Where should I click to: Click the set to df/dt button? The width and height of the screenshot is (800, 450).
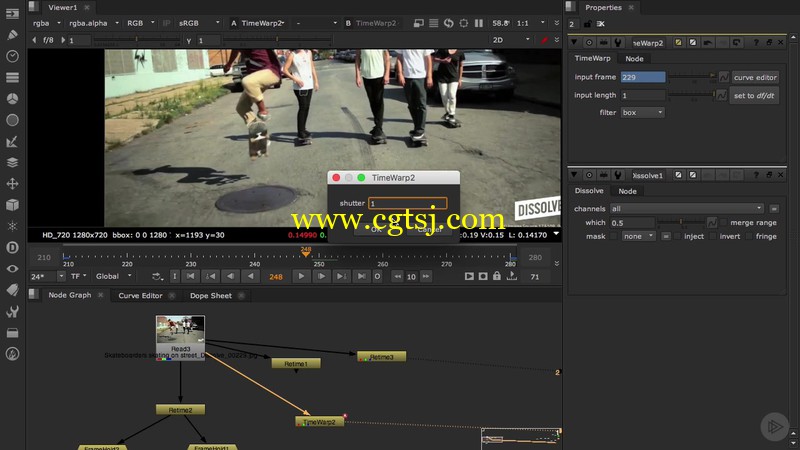click(754, 95)
